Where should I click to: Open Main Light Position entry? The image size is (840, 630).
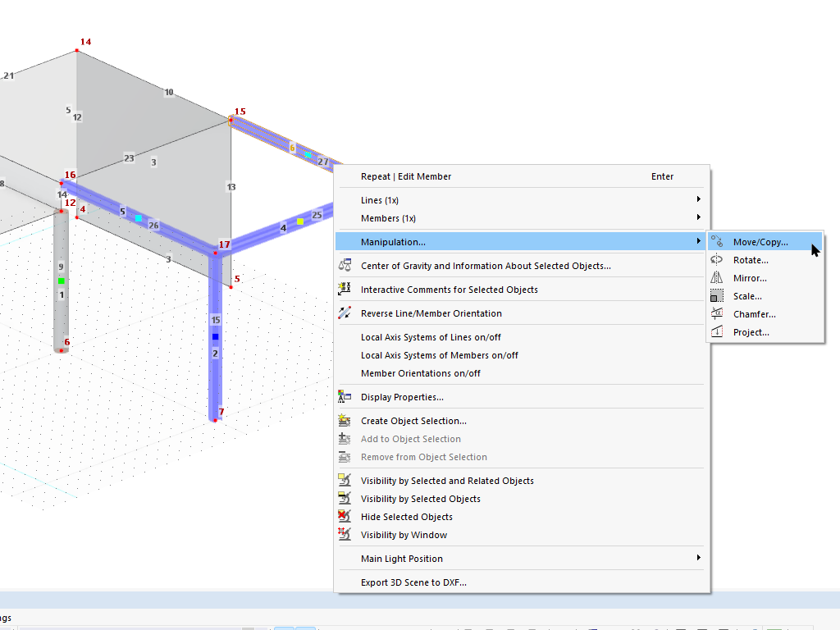(519, 559)
